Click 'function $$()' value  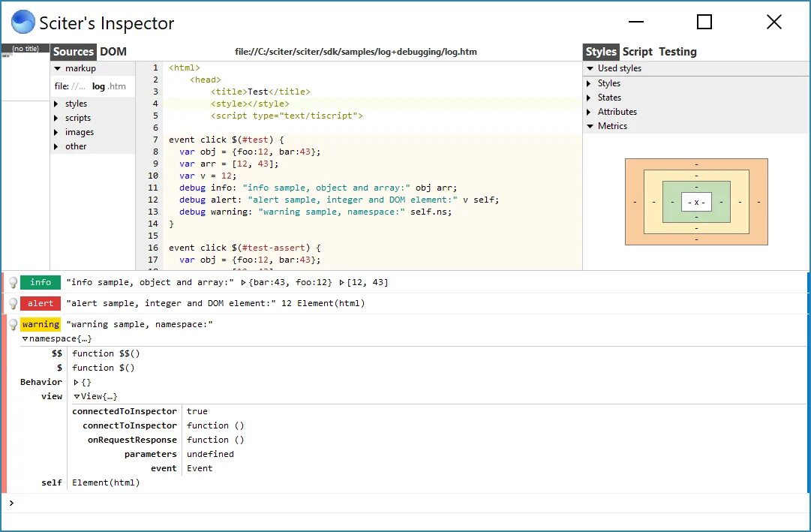pos(106,354)
